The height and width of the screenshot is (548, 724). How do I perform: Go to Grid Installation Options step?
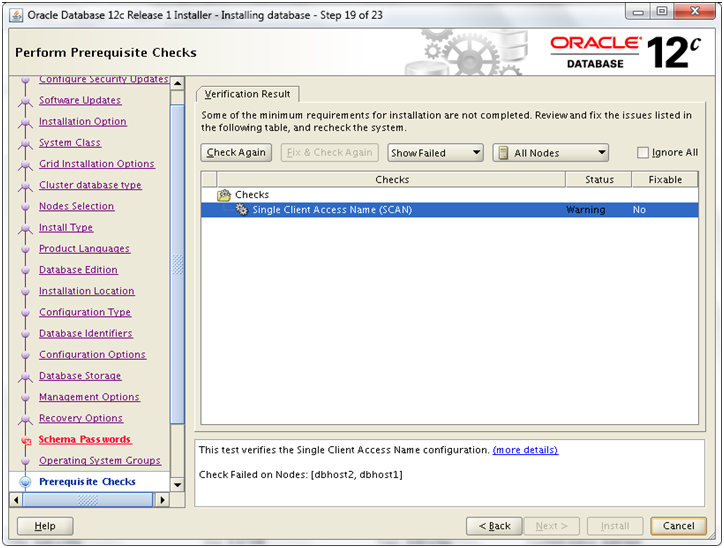pos(97,164)
